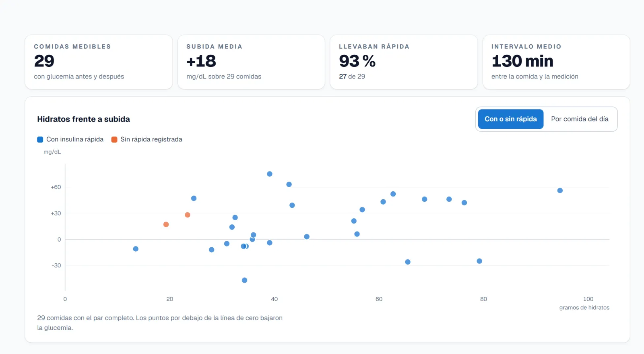Select the blue point just below 80 grams

point(479,261)
